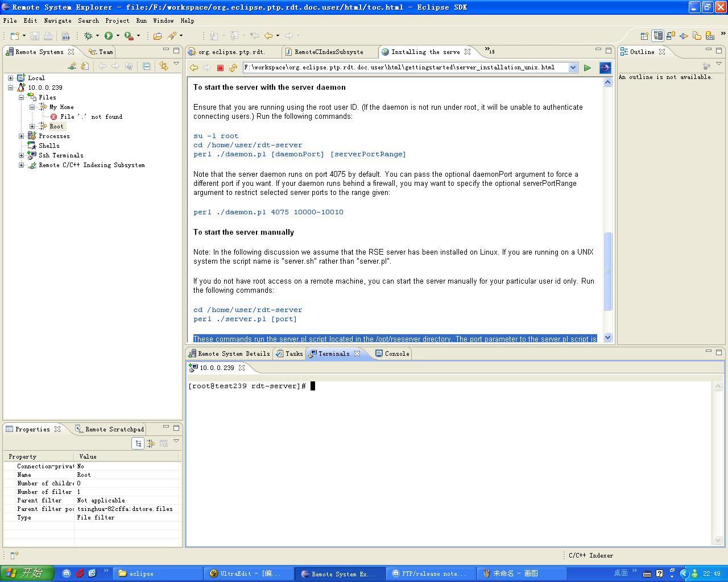Collapse the 10.0.0.239 connection node
728x582 pixels.
coord(10,88)
